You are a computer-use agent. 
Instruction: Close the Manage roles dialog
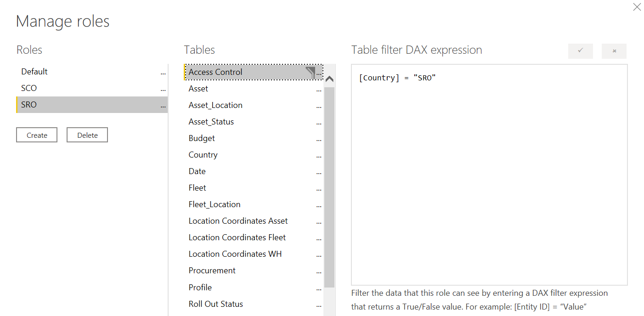pyautogui.click(x=637, y=7)
